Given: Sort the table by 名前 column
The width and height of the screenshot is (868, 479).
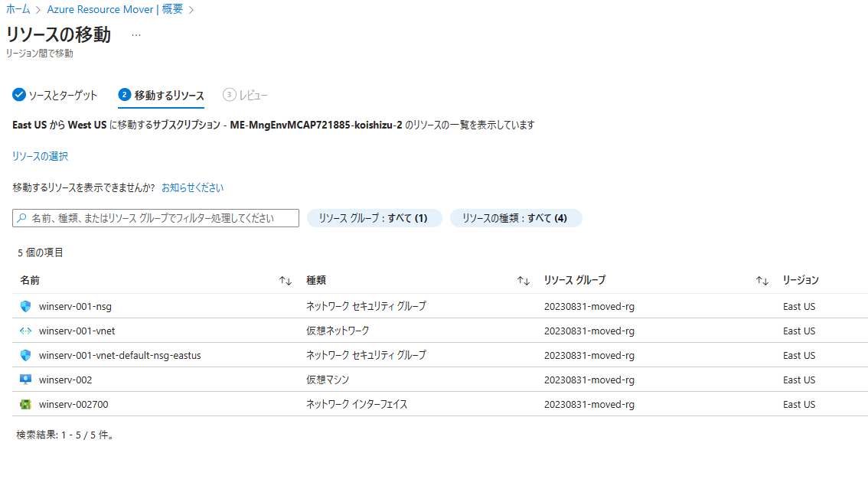Looking at the screenshot, I should 285,281.
